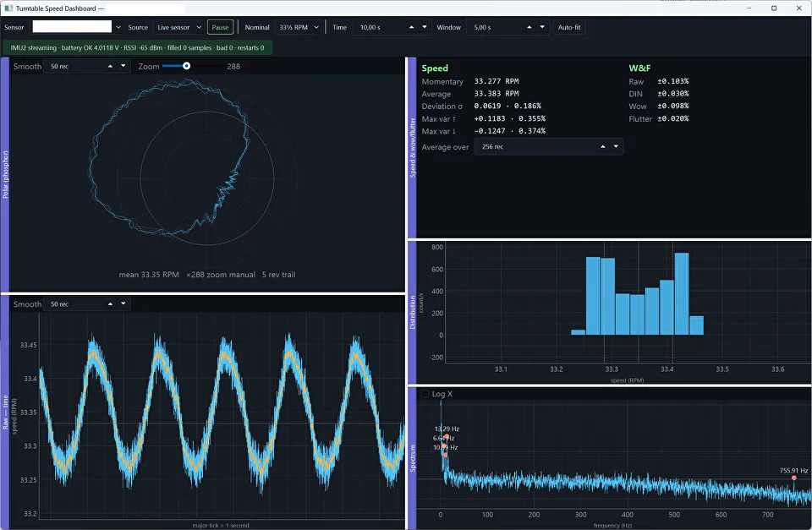Minimize the dashboard window
Image resolution: width=812 pixels, height=530 pixels.
749,8
